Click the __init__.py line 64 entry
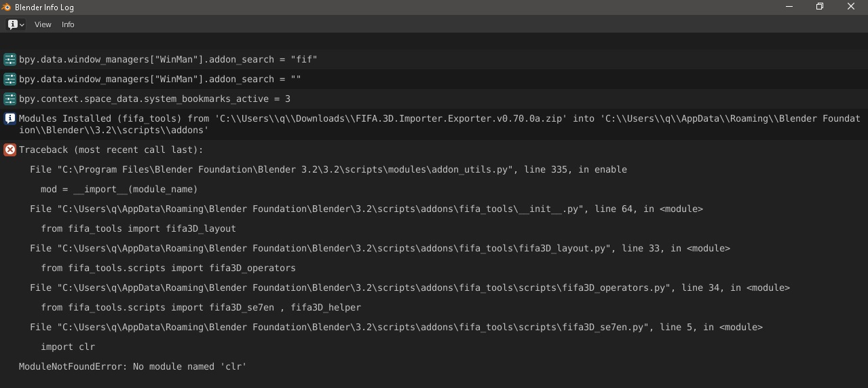 (x=366, y=209)
